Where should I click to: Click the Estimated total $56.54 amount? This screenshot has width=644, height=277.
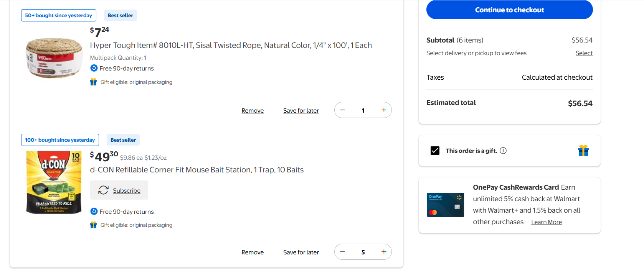tap(580, 103)
